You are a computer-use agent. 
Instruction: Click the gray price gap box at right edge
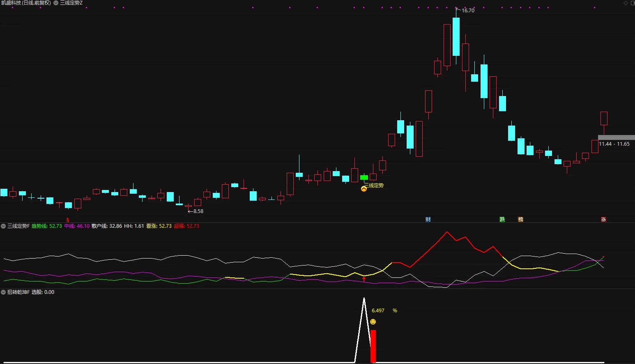pos(616,137)
